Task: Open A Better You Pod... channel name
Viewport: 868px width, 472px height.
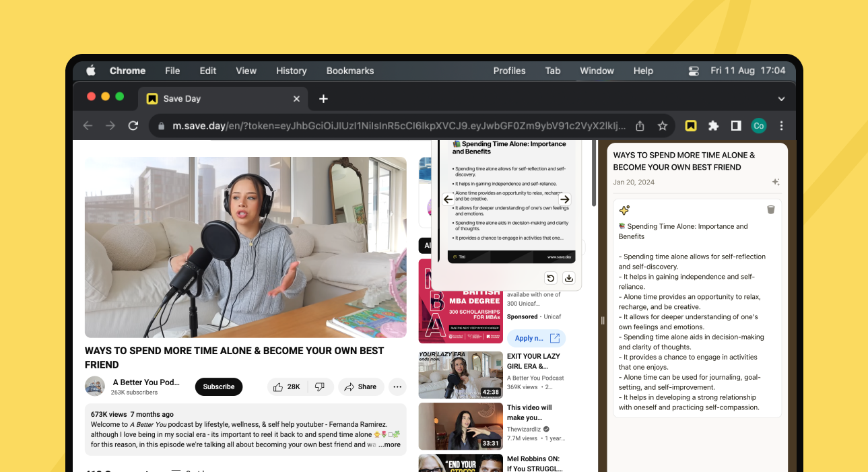Action: click(x=146, y=382)
